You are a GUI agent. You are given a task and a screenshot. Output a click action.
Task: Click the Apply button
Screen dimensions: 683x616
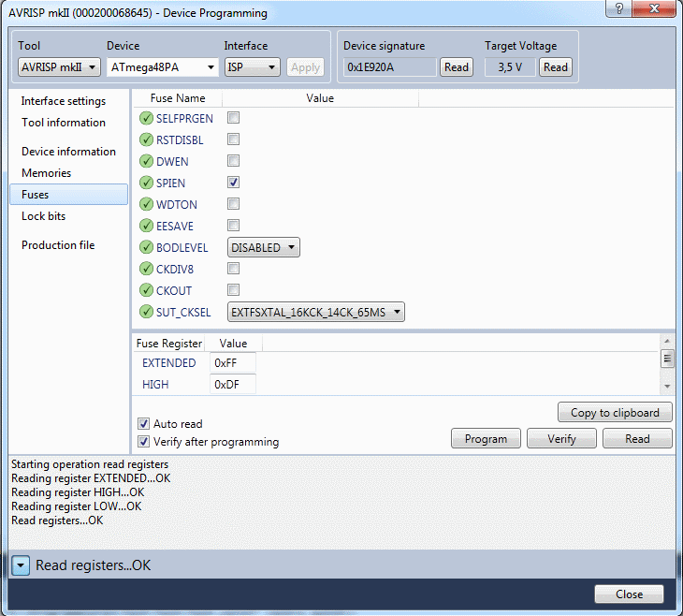point(305,67)
